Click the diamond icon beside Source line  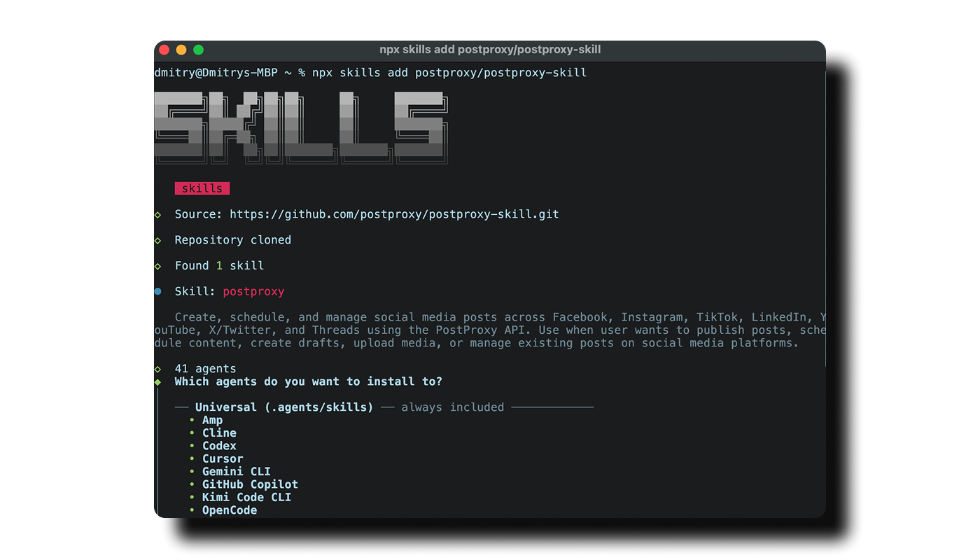pyautogui.click(x=157, y=214)
